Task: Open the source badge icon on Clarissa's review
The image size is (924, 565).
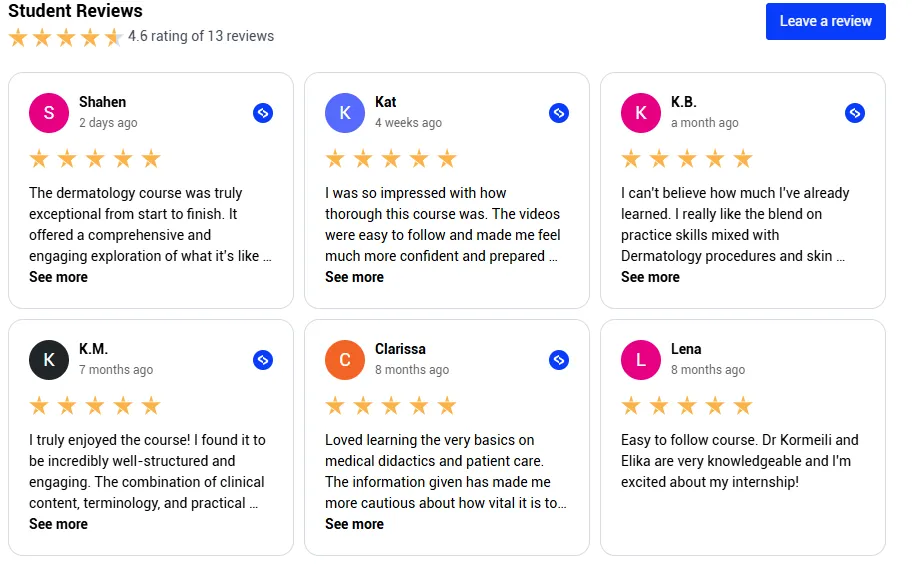Action: point(559,359)
